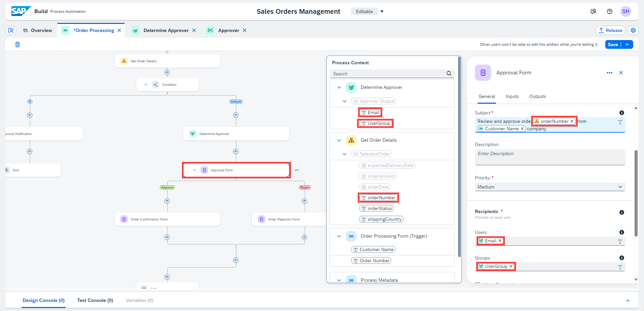644x311 pixels.
Task: Click the Recipients info icon
Action: coord(622,212)
